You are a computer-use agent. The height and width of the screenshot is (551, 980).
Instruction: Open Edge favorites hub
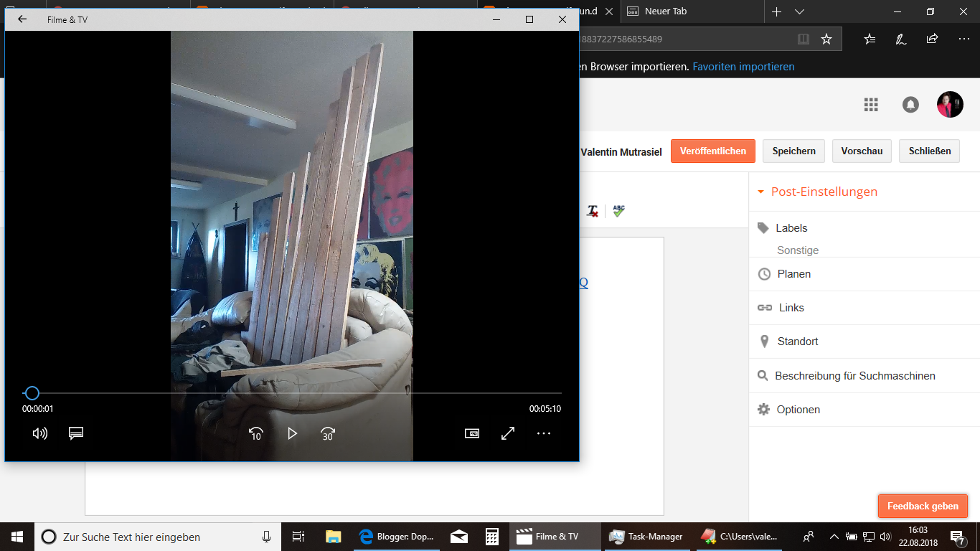(x=870, y=39)
